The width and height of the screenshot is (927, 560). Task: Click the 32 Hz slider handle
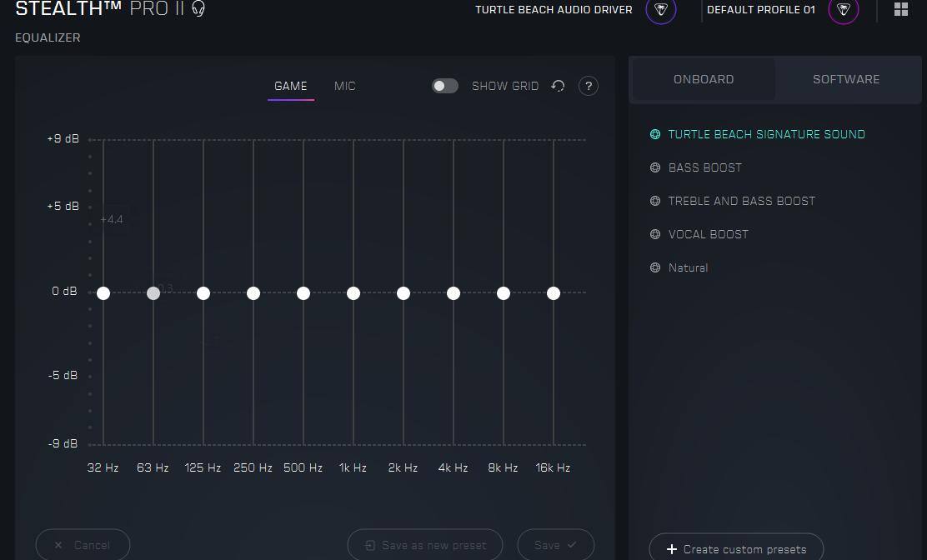103,293
